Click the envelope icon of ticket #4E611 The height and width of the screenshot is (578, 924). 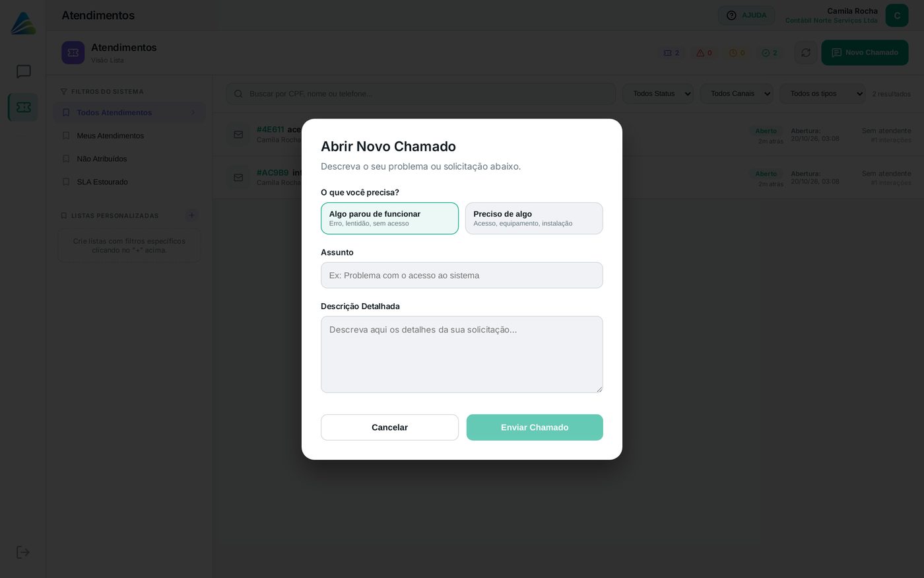[238, 134]
